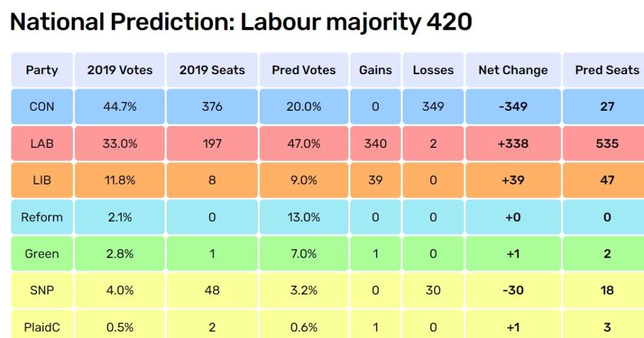Click the SNP losses value 30
The width and height of the screenshot is (644, 338).
coord(433,290)
